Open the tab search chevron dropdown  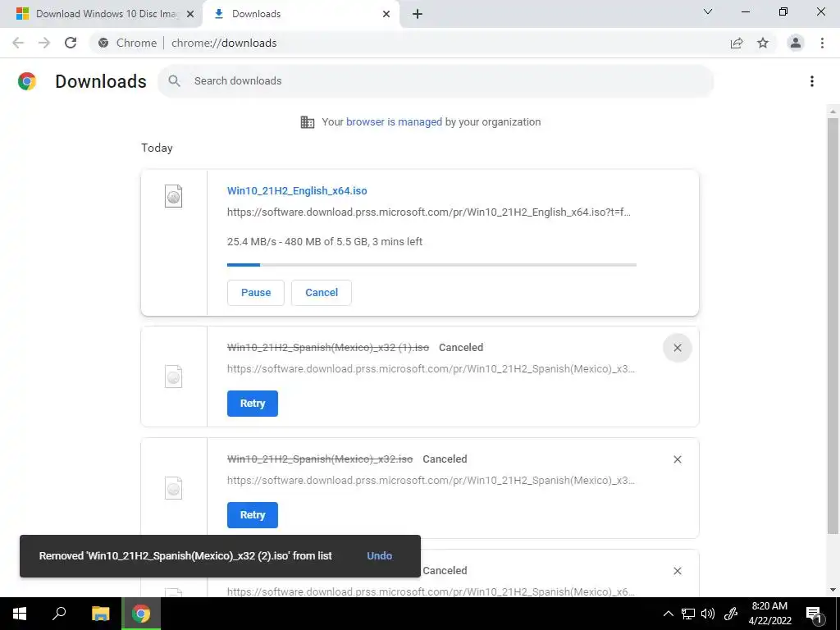point(708,11)
